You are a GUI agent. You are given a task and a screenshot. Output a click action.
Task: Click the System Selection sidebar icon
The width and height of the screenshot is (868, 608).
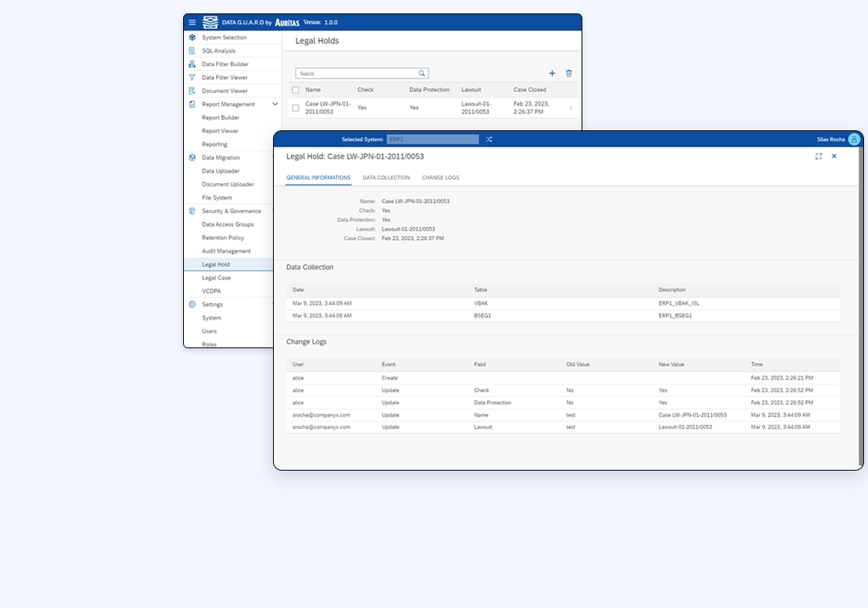(192, 38)
